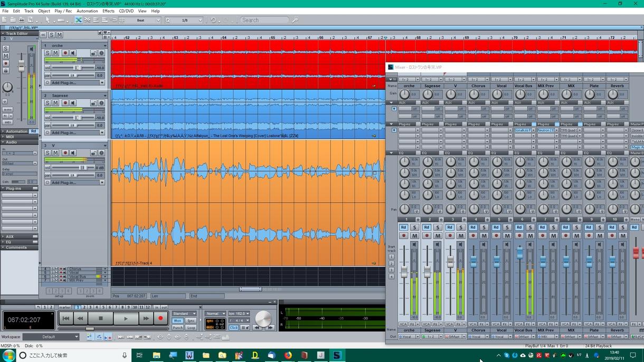Open the Effects menu
The width and height of the screenshot is (644, 362).
[x=108, y=11]
